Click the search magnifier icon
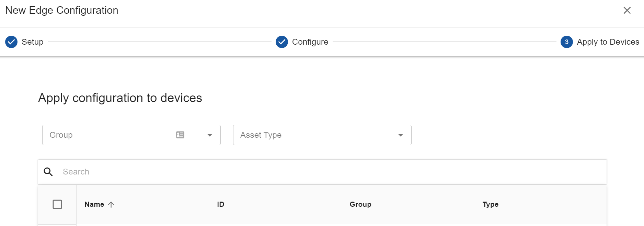644x226 pixels. click(48, 172)
